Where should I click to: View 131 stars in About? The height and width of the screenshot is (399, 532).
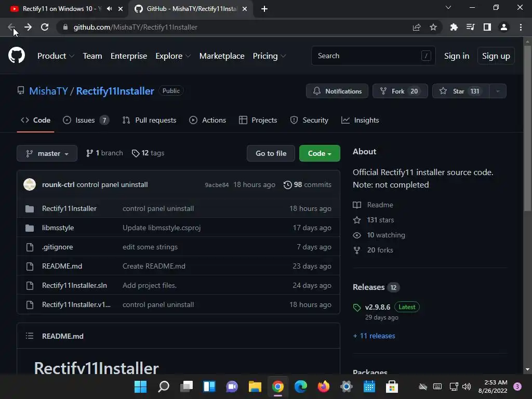pyautogui.click(x=373, y=220)
